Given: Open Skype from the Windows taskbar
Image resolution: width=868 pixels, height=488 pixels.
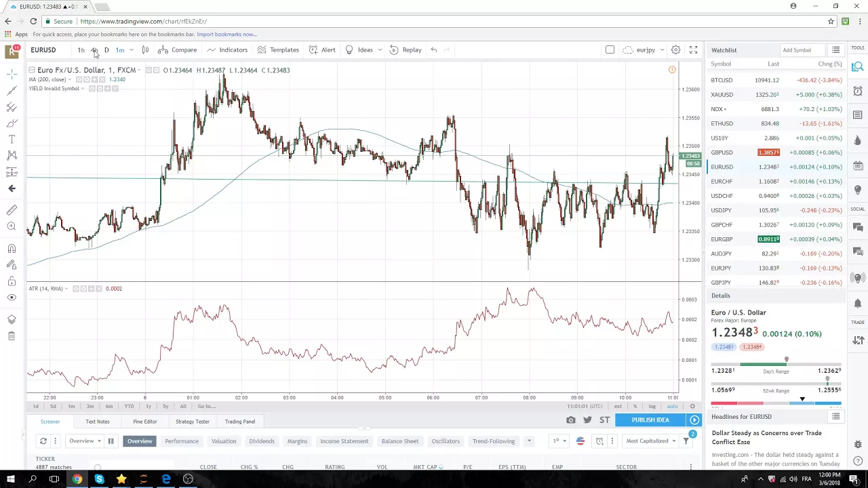Looking at the screenshot, I should click(x=99, y=479).
